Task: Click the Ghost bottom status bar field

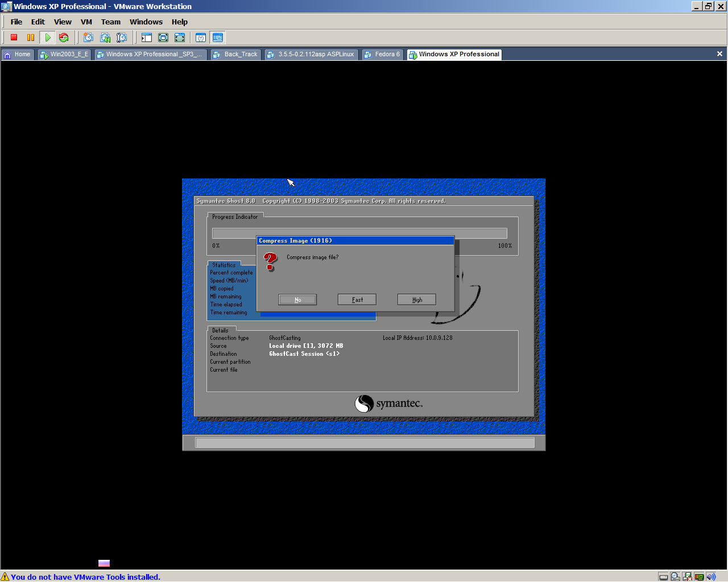Action: [365, 443]
